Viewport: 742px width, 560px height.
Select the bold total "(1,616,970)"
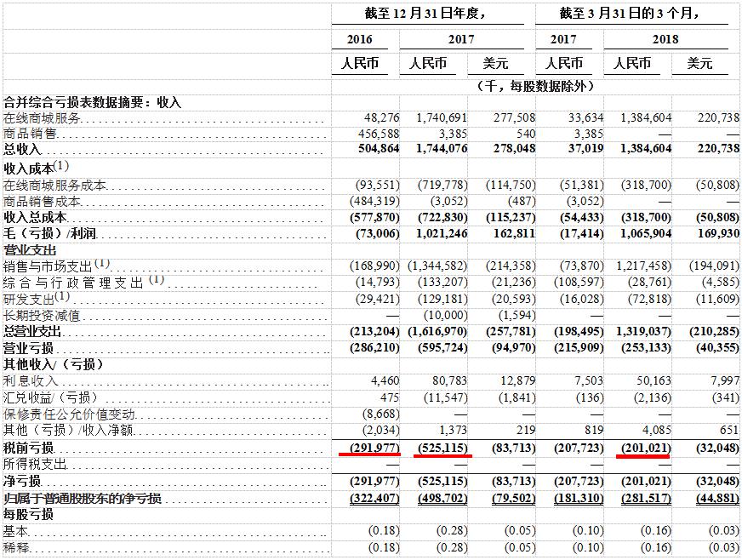(437, 331)
